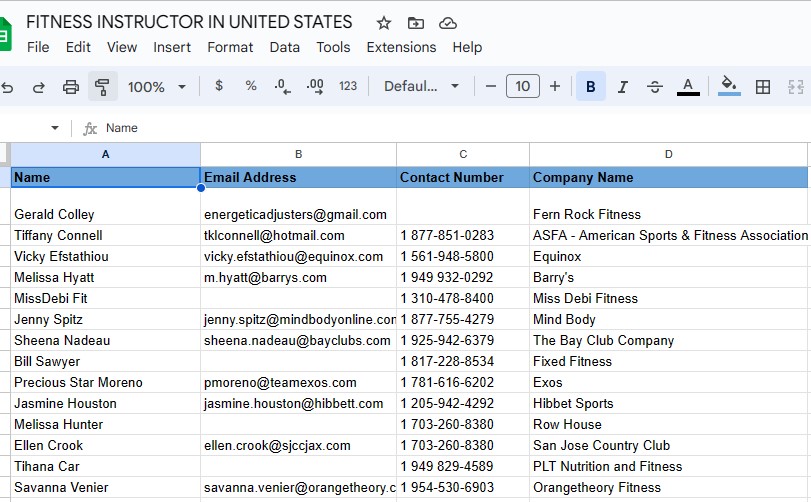Click the Print icon
This screenshot has width=811, height=502.
71,87
